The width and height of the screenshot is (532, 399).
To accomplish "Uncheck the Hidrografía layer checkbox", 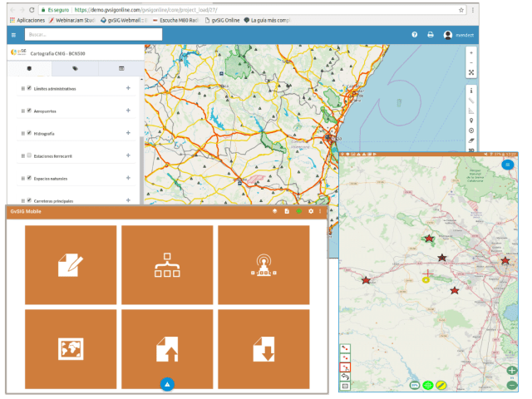I will coord(29,133).
